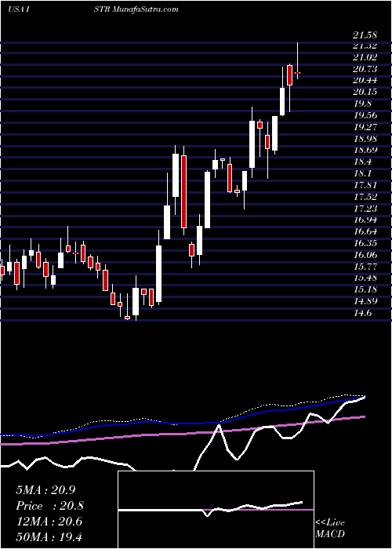Click the 15.18 price label
Screen dimensions: 392x549
pos(365,289)
